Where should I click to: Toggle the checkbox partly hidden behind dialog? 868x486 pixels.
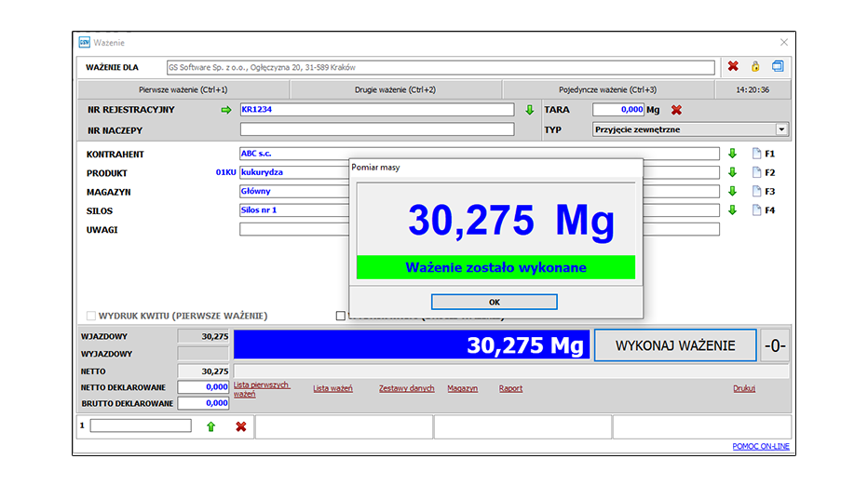341,316
